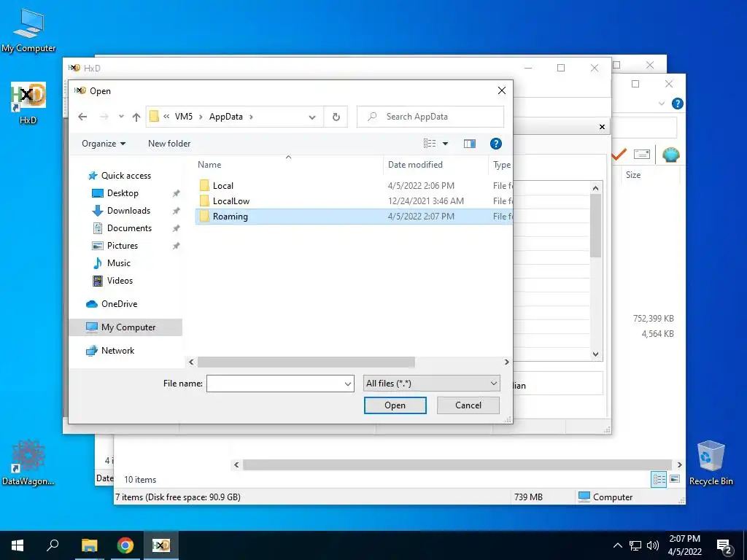747x560 pixels.
Task: Go up one folder level
Action: tap(136, 117)
